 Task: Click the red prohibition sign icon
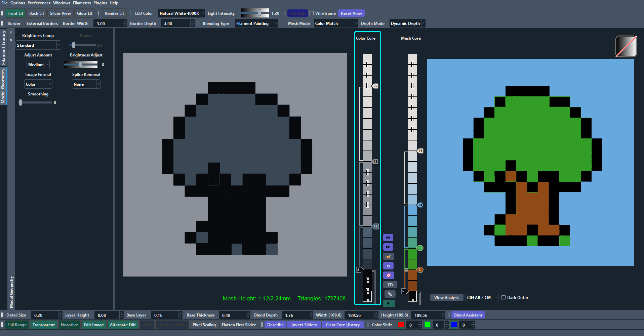click(388, 275)
